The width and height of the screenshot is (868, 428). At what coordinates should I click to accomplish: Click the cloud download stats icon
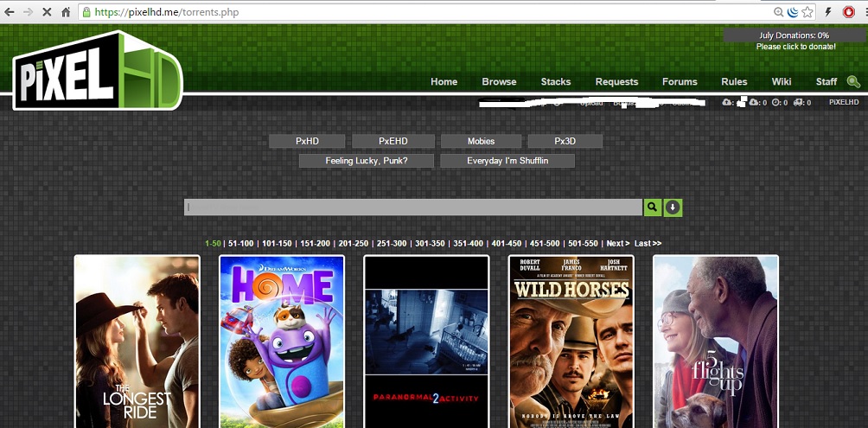click(x=753, y=102)
